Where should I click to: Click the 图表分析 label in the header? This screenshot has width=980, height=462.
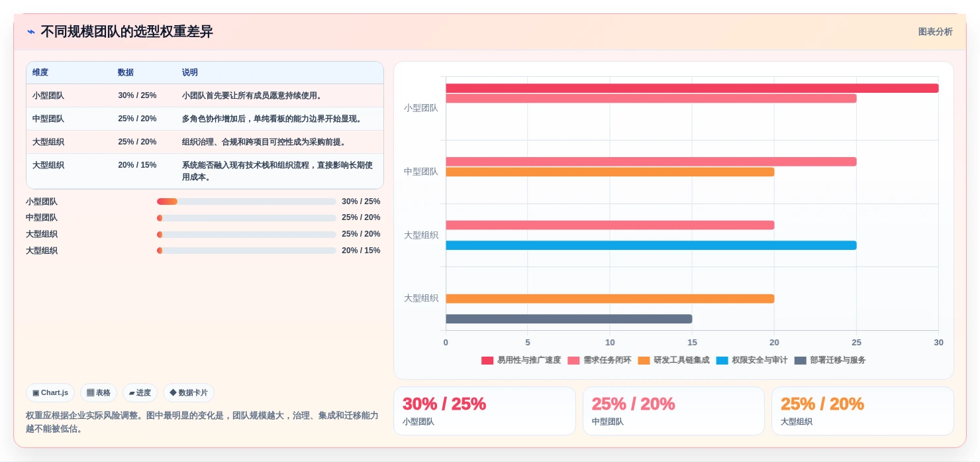pyautogui.click(x=935, y=32)
